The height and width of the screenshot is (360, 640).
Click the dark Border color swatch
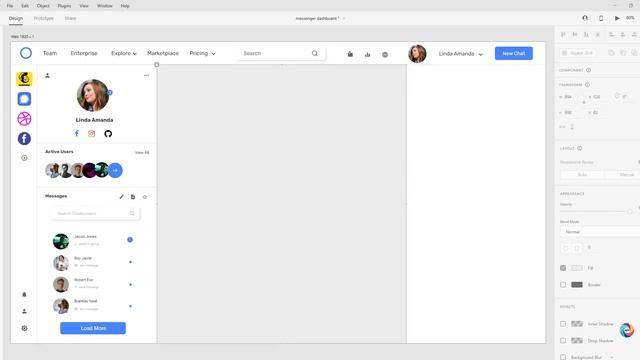pos(577,284)
